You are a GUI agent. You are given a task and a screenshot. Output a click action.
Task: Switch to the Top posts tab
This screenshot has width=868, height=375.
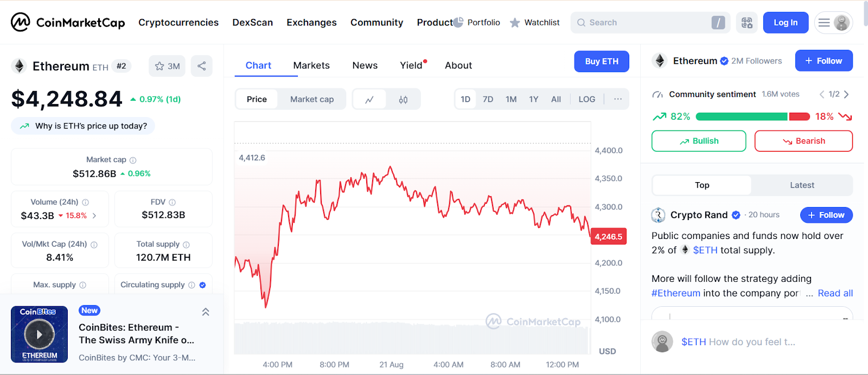click(x=702, y=185)
